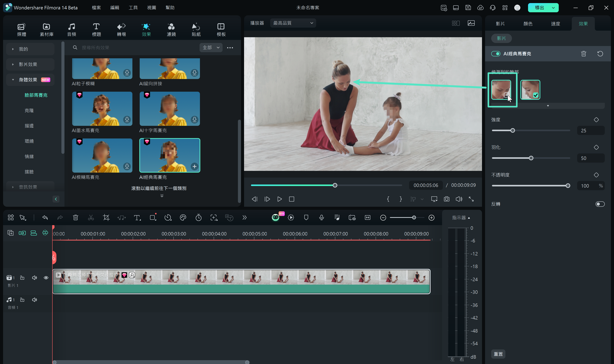Take a snapshot with the camera icon
This screenshot has height=364, width=614.
(446, 199)
